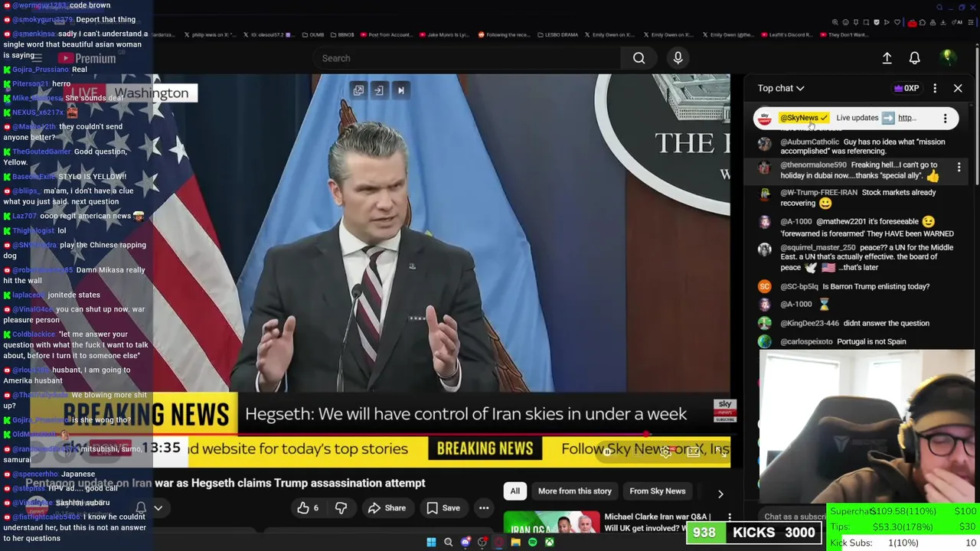Open the pinned message http link
The width and height of the screenshot is (980, 551).
coord(906,118)
